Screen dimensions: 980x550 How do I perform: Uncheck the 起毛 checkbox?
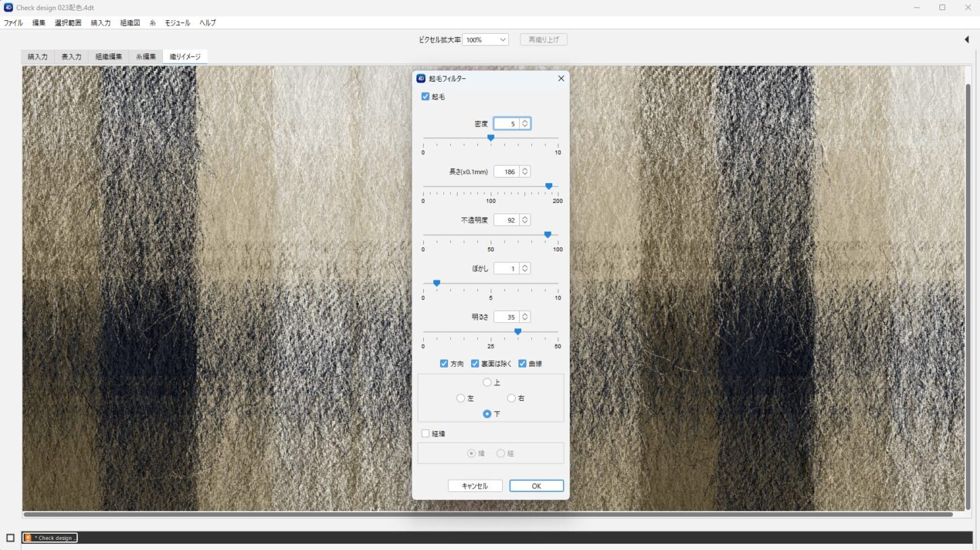[425, 97]
